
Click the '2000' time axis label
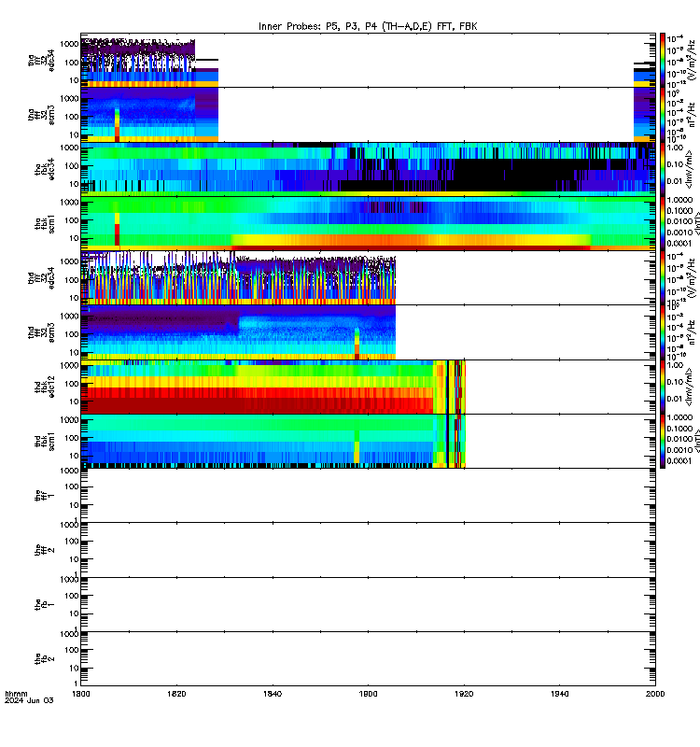coord(655,694)
